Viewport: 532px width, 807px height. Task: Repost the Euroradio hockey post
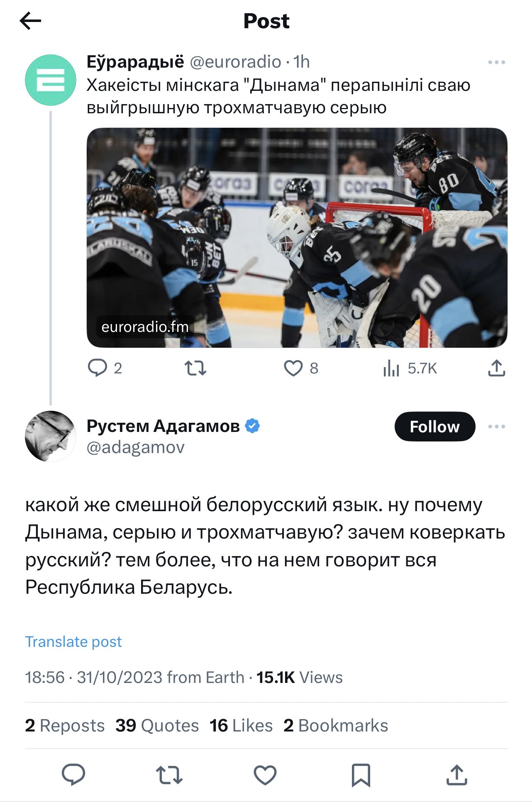click(195, 368)
